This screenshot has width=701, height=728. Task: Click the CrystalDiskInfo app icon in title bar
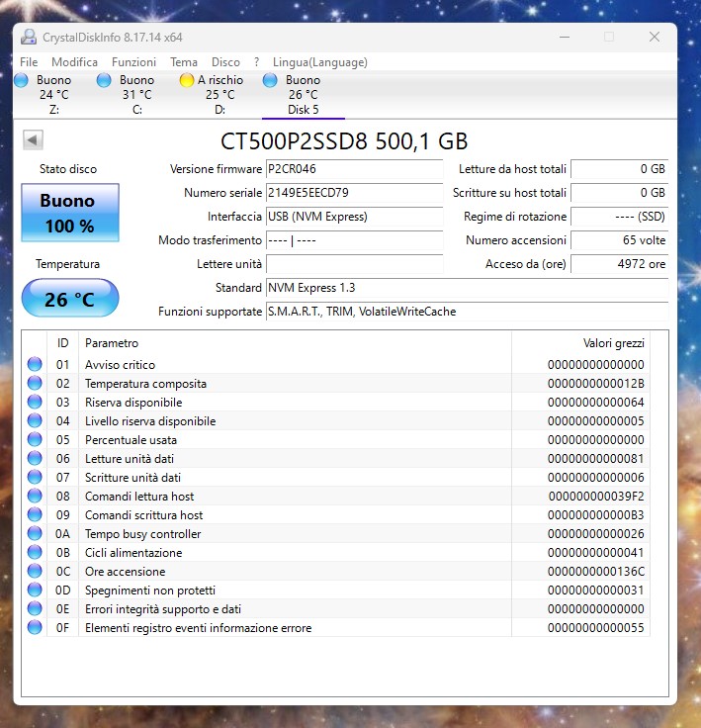point(29,38)
